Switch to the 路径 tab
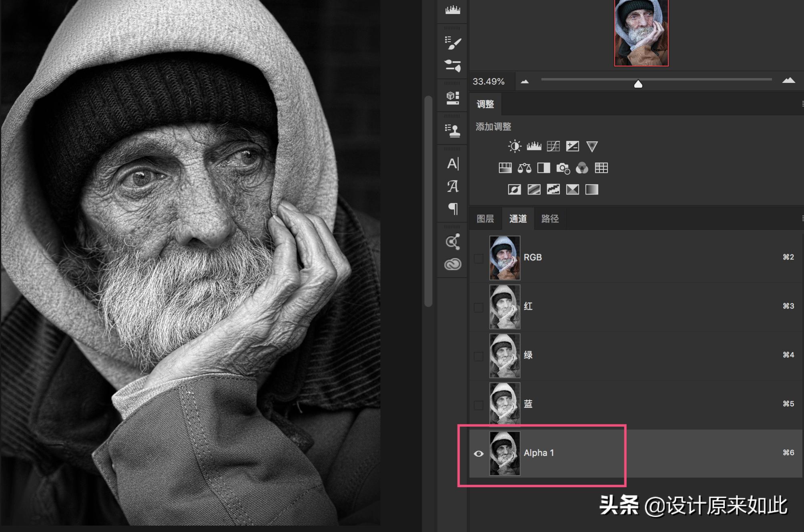Screen dimensions: 804x532 (x=550, y=219)
